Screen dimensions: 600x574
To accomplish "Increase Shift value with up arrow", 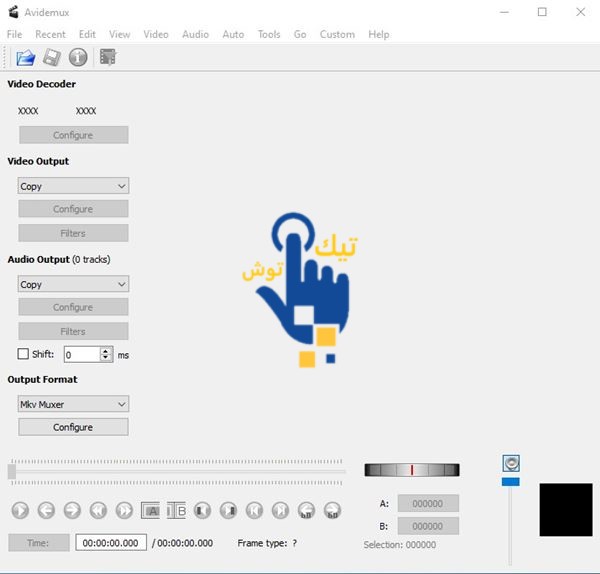I will (106, 351).
